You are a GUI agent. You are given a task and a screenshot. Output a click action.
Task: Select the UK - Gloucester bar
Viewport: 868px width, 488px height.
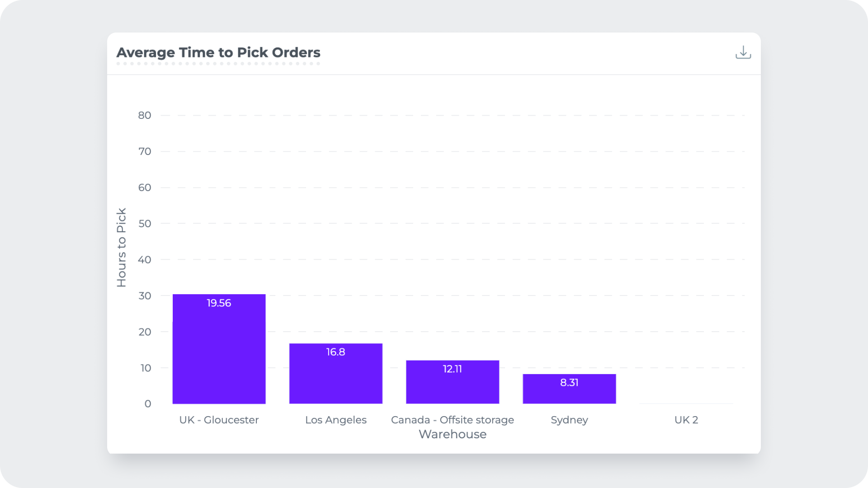[x=219, y=348]
